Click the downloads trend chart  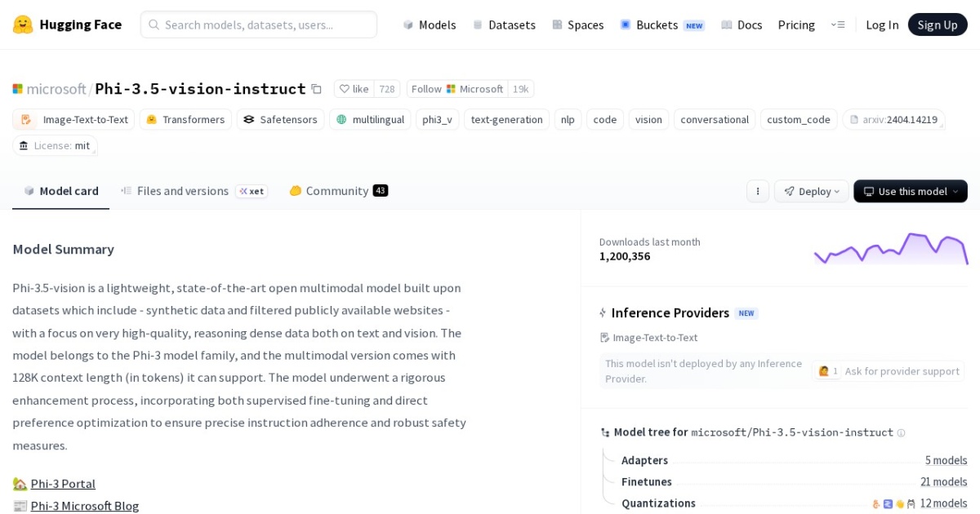click(890, 249)
